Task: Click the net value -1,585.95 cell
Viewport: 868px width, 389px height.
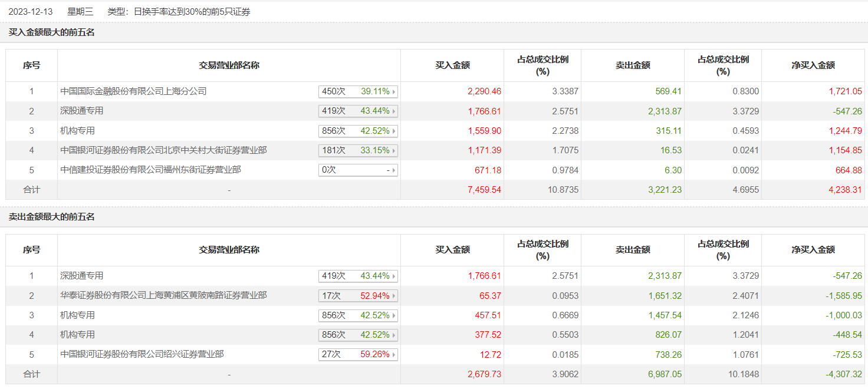Action: coord(842,296)
